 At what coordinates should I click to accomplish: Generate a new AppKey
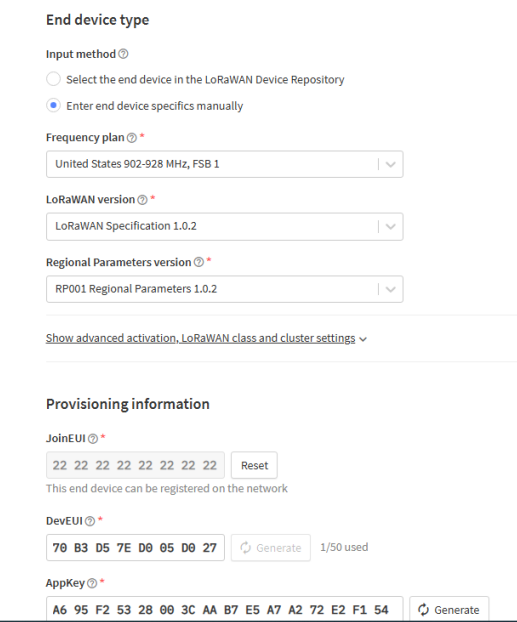click(449, 609)
